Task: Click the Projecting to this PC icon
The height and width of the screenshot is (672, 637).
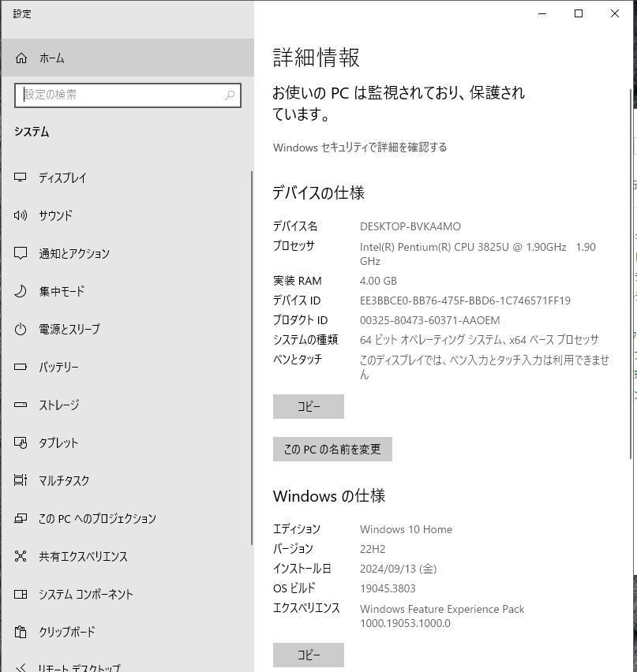Action: [21, 518]
